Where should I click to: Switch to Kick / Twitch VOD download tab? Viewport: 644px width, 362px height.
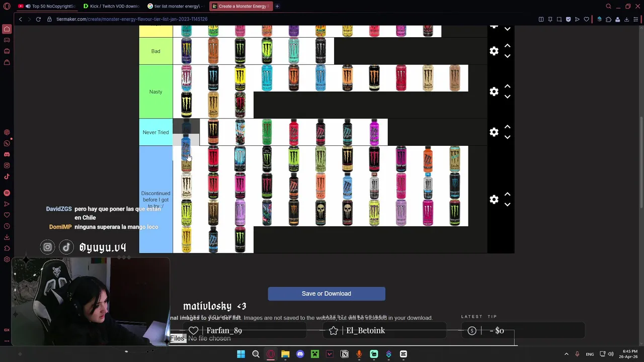(111, 6)
